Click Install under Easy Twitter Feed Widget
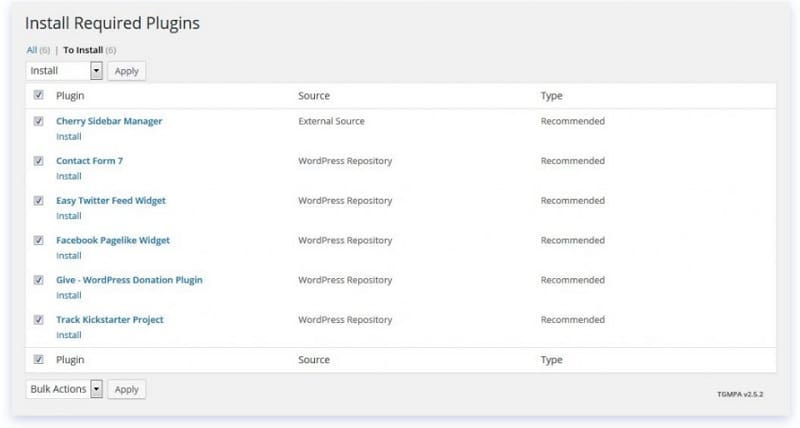 click(x=69, y=216)
